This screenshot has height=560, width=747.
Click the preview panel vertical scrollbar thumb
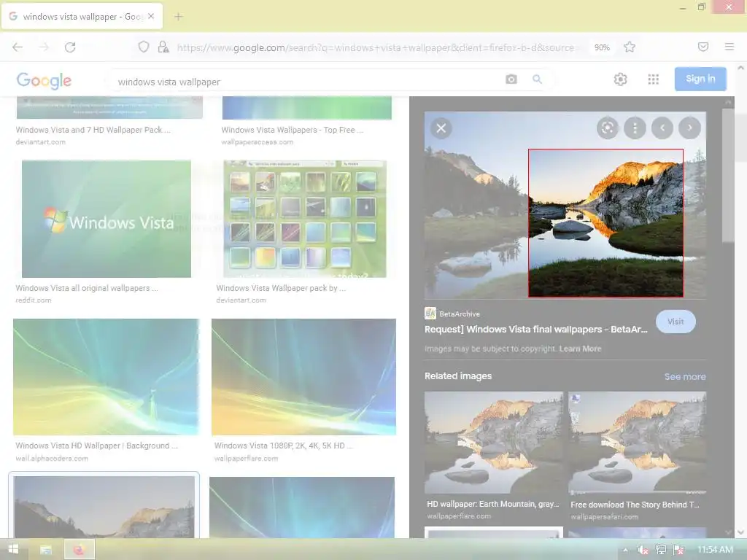point(728,175)
